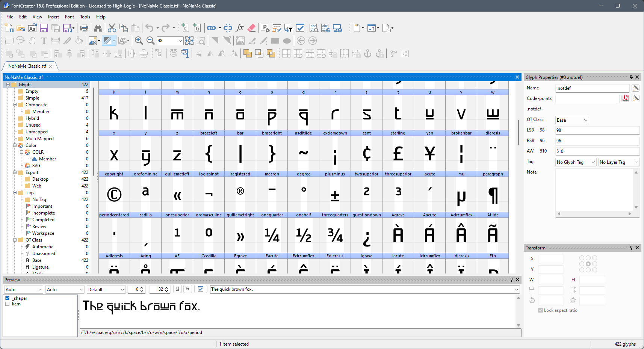The image size is (644, 349).
Task: Select the copyright glyph cell
Action: 114,192
